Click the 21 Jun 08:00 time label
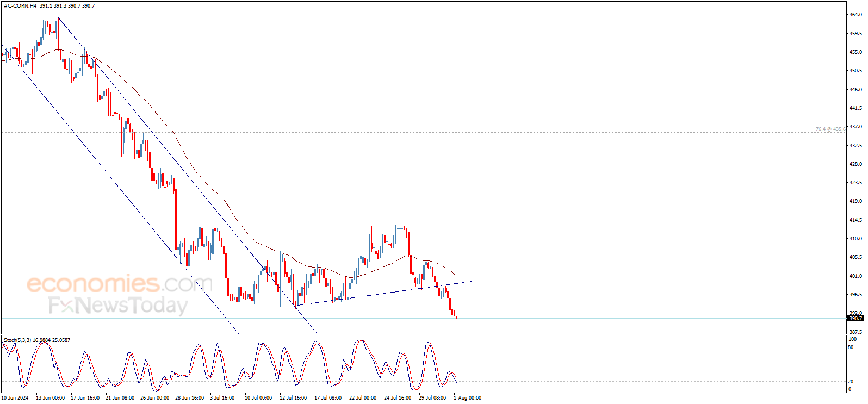 coord(120,398)
